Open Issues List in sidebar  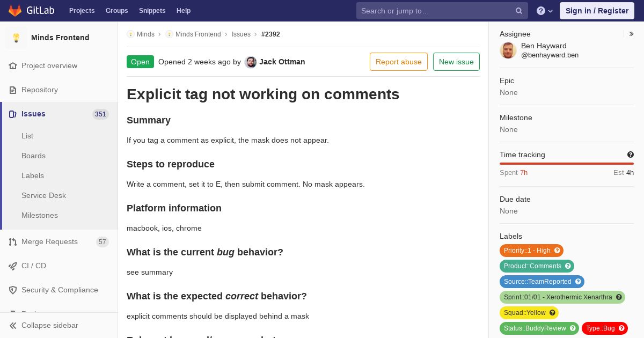coord(27,136)
